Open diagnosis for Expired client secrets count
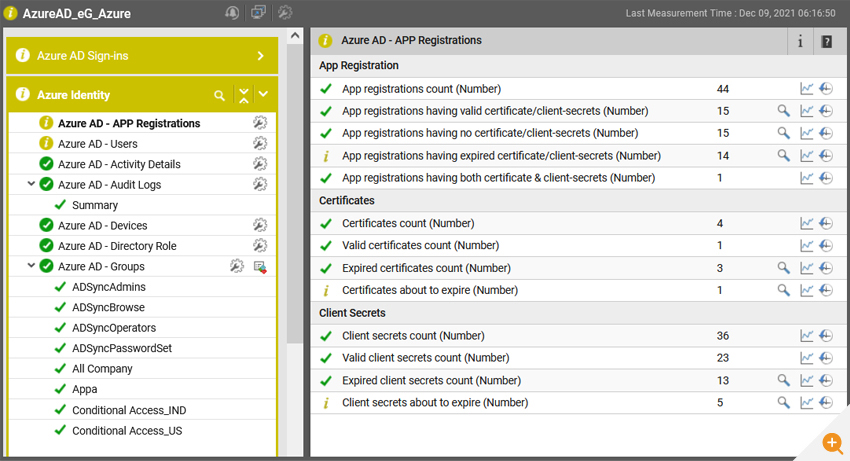The image size is (850, 461). click(783, 380)
